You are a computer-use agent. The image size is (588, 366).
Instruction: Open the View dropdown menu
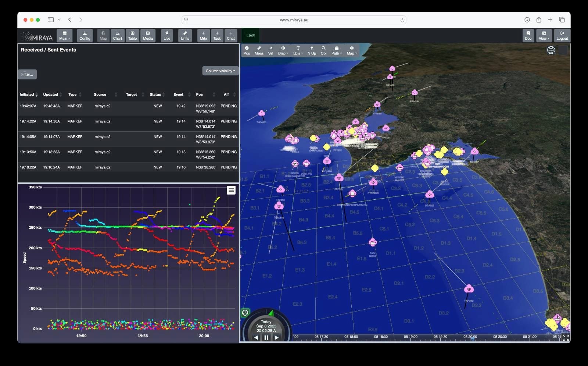[x=544, y=36]
